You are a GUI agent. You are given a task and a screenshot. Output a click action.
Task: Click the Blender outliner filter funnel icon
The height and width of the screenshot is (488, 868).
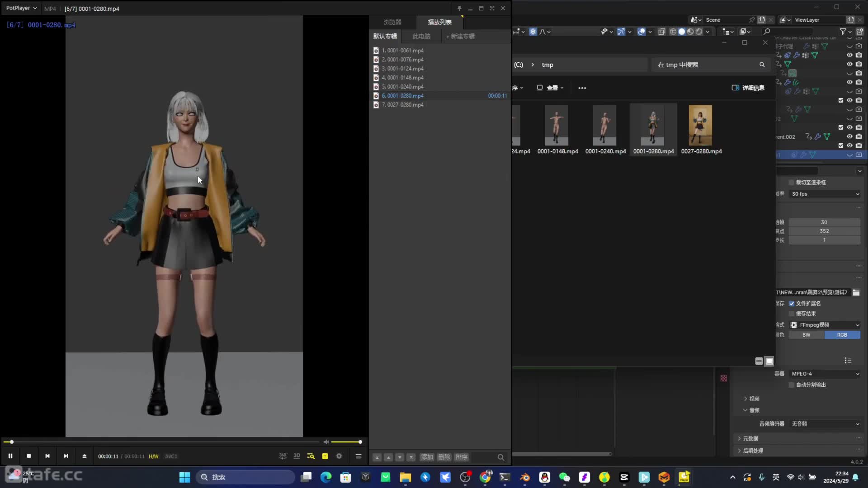click(x=843, y=32)
